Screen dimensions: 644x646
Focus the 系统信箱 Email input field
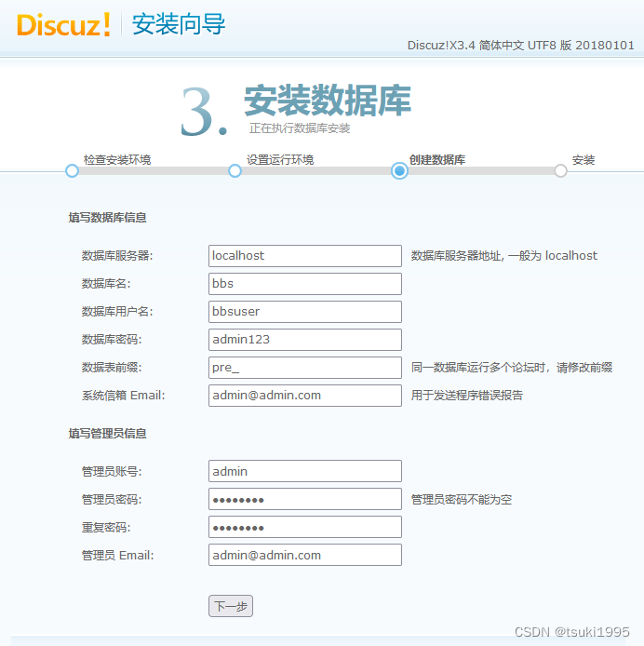pyautogui.click(x=305, y=396)
